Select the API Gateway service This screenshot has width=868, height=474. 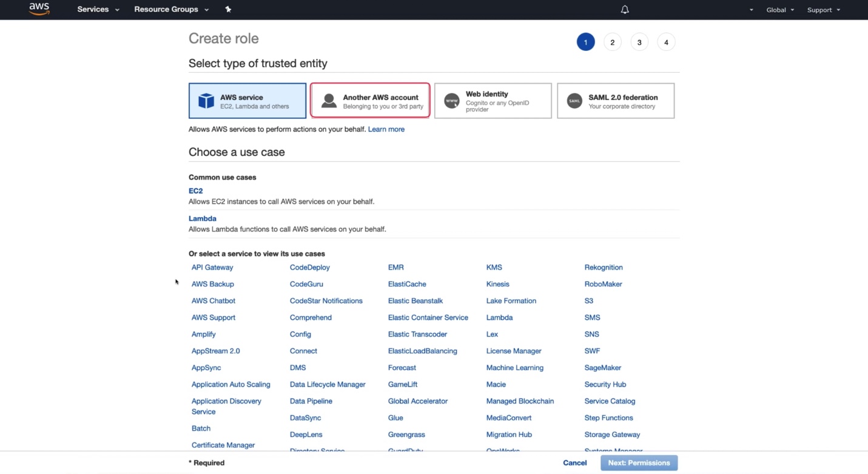click(212, 267)
